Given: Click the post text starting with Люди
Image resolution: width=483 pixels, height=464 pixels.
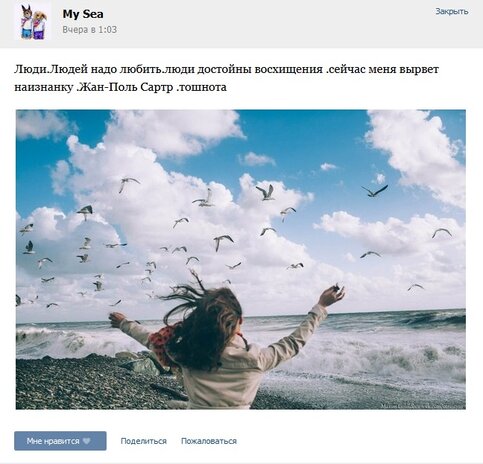Looking at the screenshot, I should coord(227,78).
